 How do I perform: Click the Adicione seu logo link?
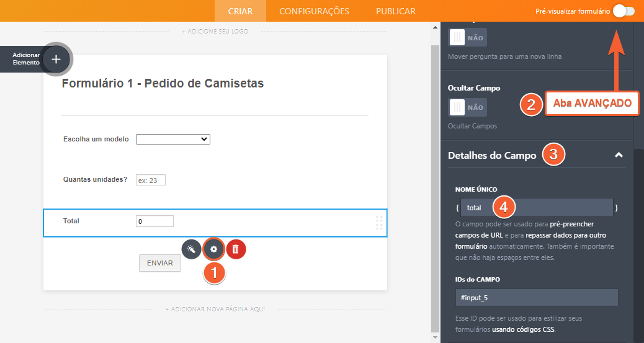point(215,31)
